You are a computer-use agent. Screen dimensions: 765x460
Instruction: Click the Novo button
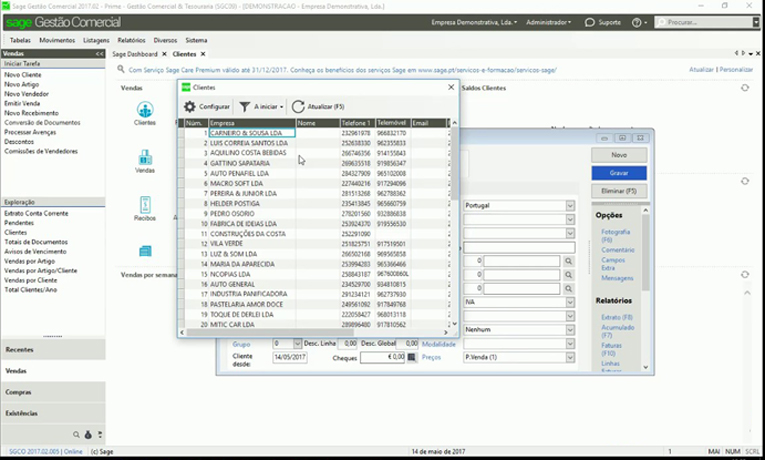click(619, 155)
